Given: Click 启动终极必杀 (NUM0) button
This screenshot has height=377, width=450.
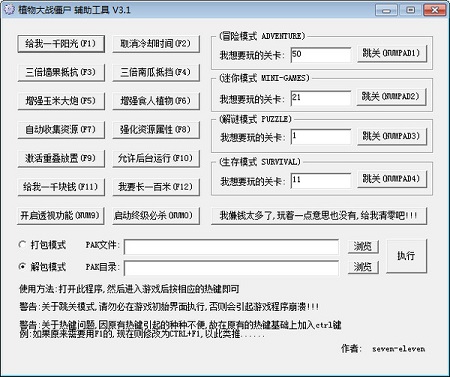Looking at the screenshot, I should click(x=156, y=216).
